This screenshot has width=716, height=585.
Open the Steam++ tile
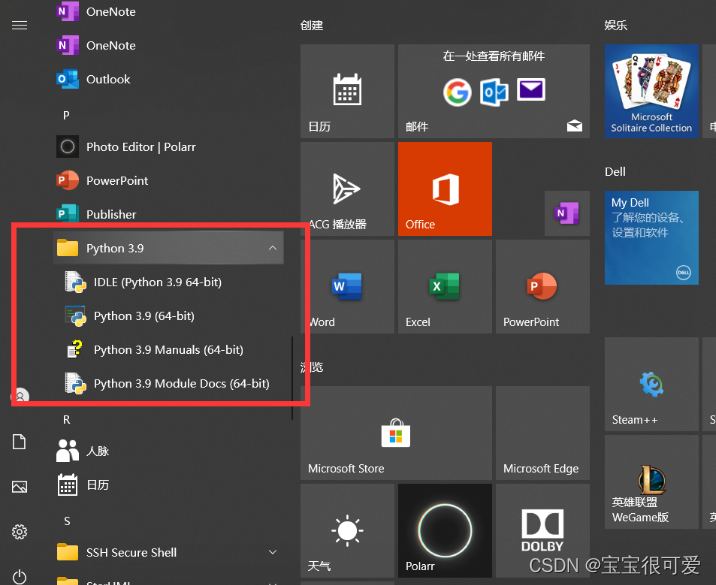(x=652, y=384)
